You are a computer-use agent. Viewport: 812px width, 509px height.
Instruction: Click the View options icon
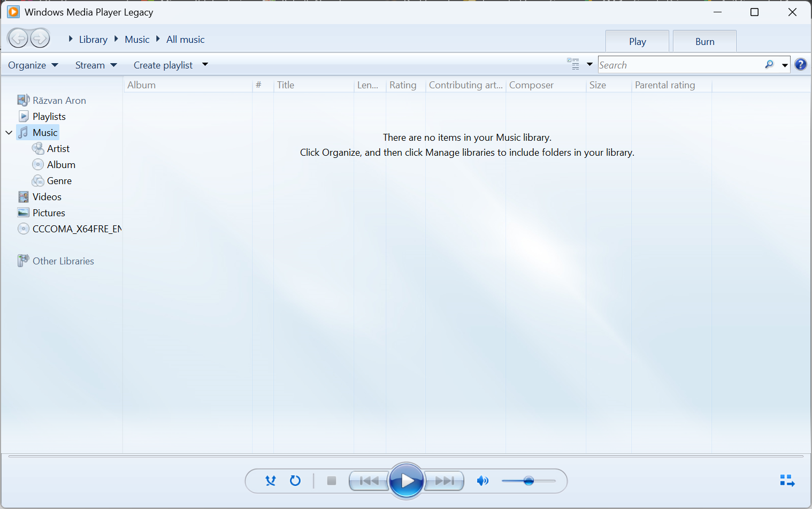coord(573,64)
